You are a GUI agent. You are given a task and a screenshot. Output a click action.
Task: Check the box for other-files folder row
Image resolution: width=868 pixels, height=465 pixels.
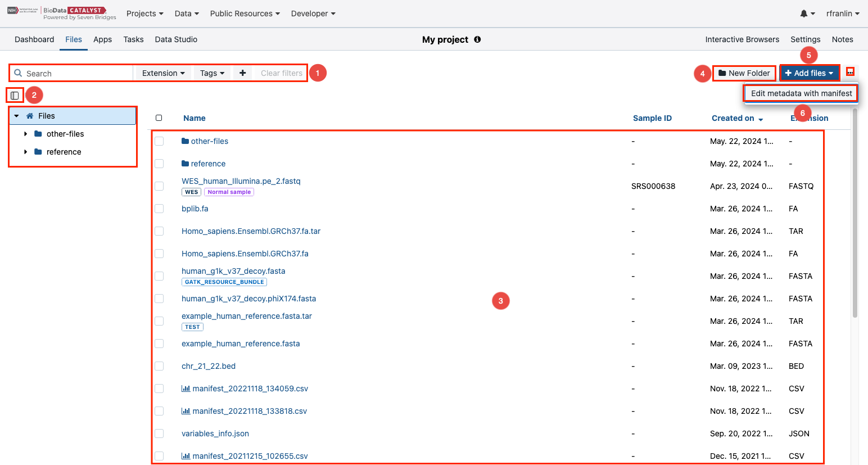pos(159,141)
